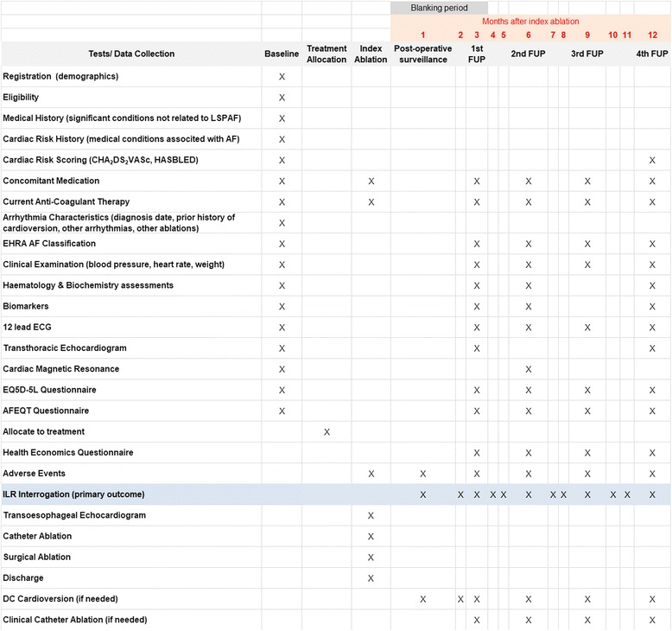
Task: Click the X mark in Allocate to treatment row
Action: tap(326, 431)
